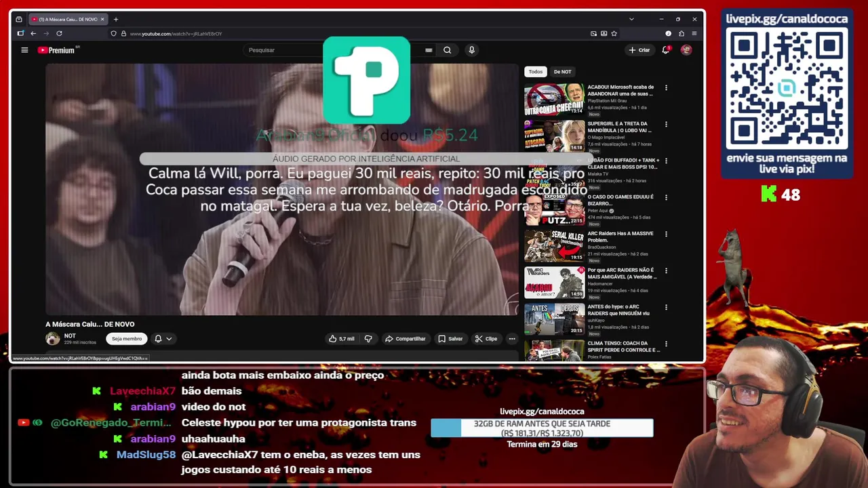Select the De NOT filter chip

tap(562, 72)
